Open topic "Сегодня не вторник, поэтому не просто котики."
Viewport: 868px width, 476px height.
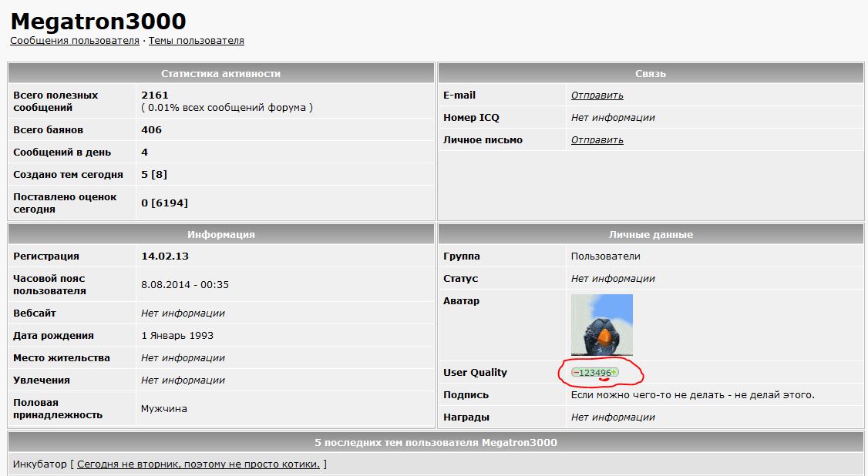198,464
